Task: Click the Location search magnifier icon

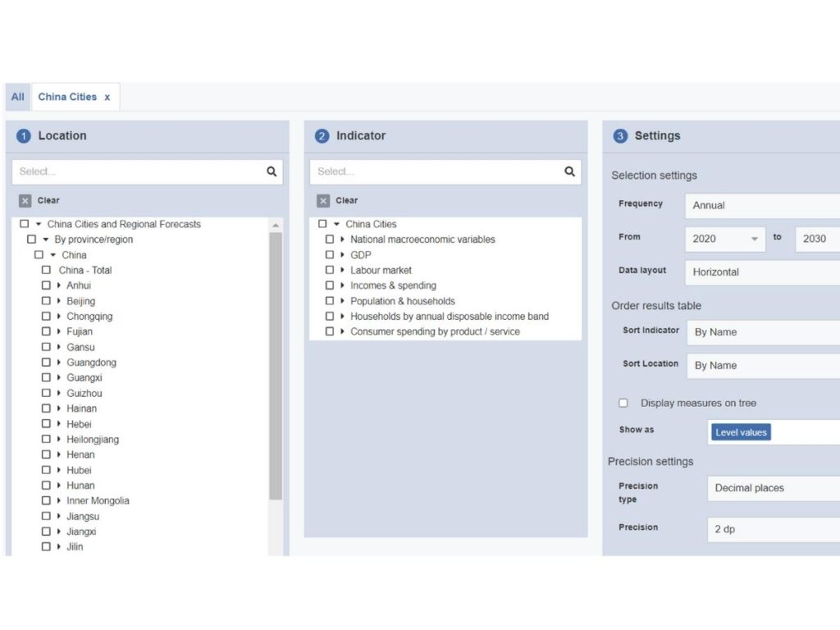Action: 272,172
